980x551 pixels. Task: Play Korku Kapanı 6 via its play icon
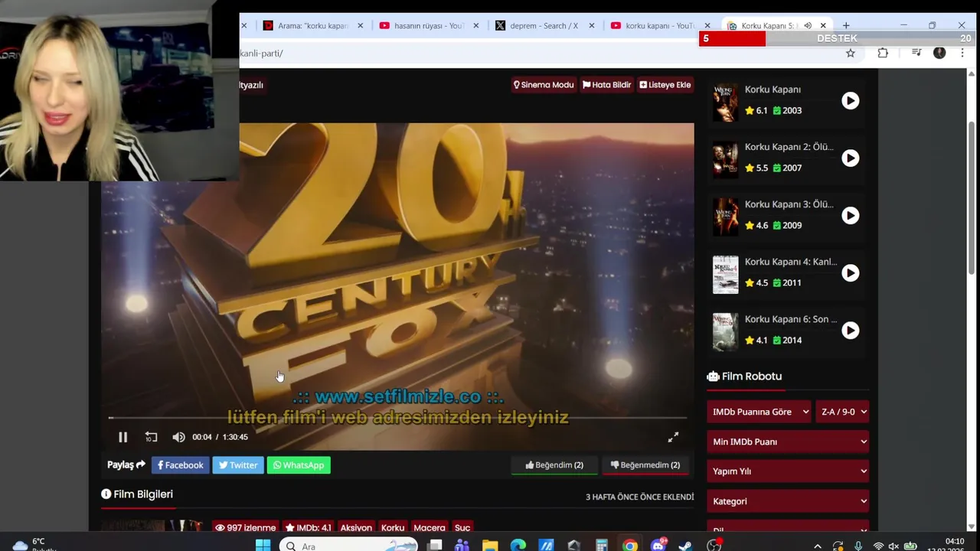851,330
